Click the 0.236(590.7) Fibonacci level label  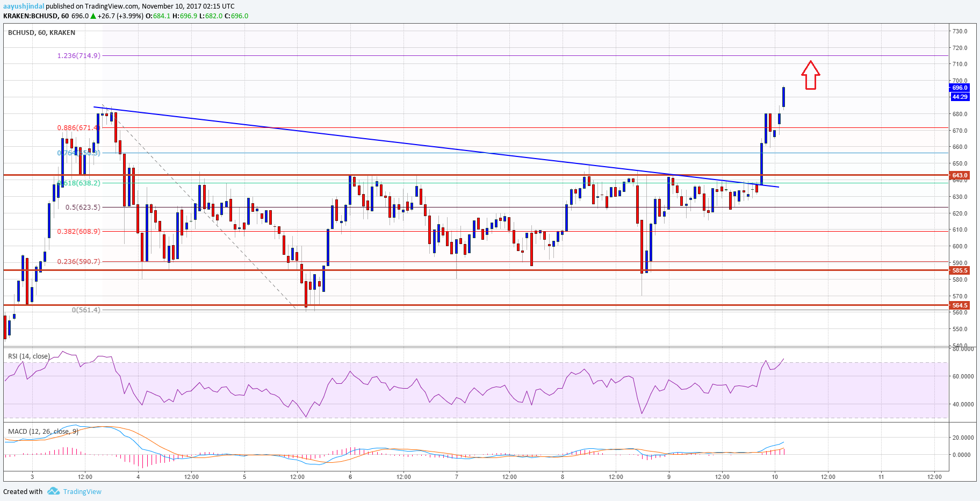point(78,261)
